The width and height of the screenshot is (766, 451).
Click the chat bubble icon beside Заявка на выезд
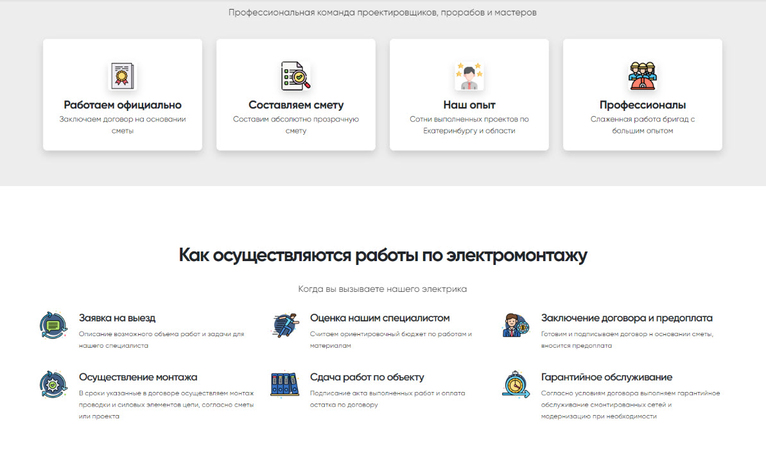pos(53,325)
